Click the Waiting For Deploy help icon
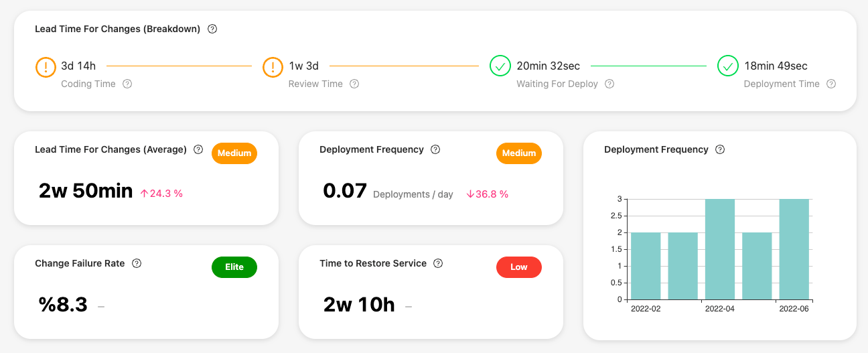 click(x=609, y=84)
